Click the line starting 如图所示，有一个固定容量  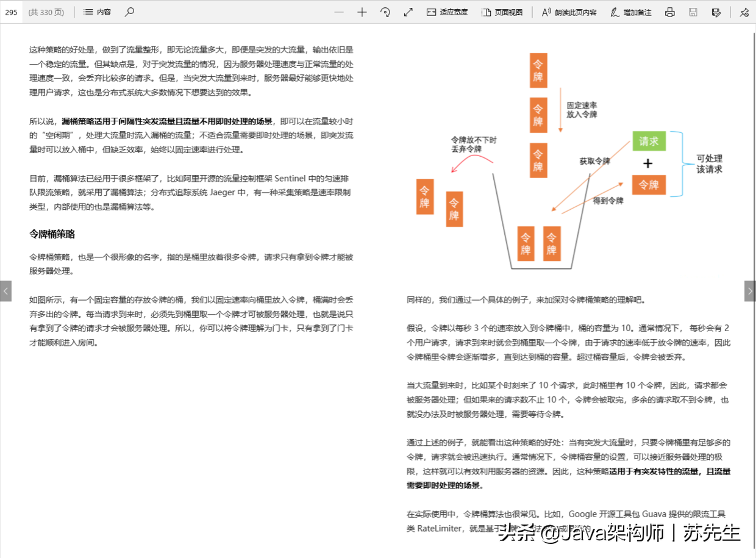[191, 300]
